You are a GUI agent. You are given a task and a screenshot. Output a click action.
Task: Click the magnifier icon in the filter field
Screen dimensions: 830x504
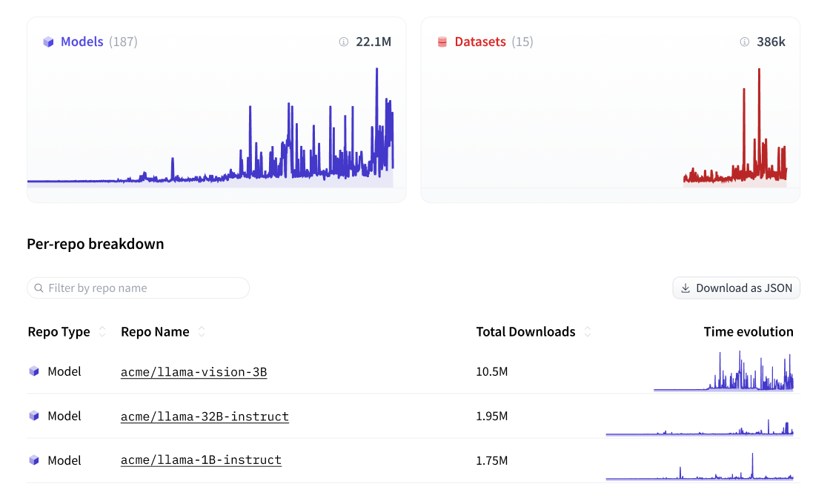pyautogui.click(x=37, y=288)
